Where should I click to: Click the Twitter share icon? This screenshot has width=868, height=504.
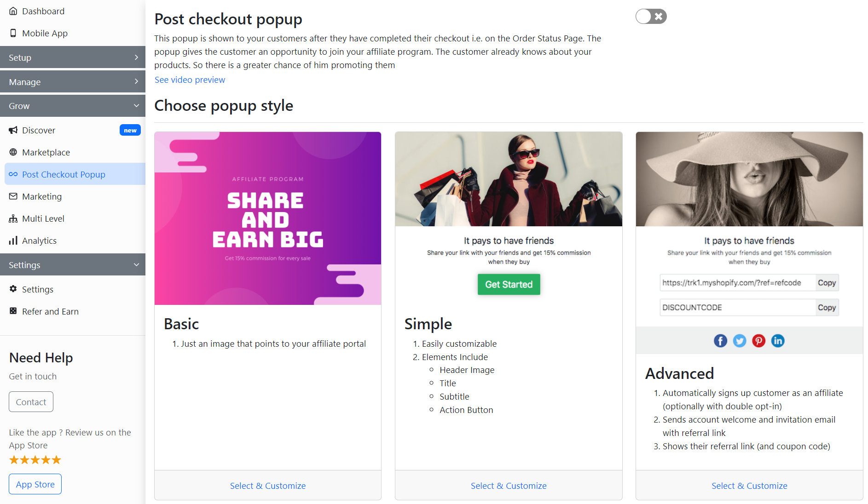(x=740, y=341)
